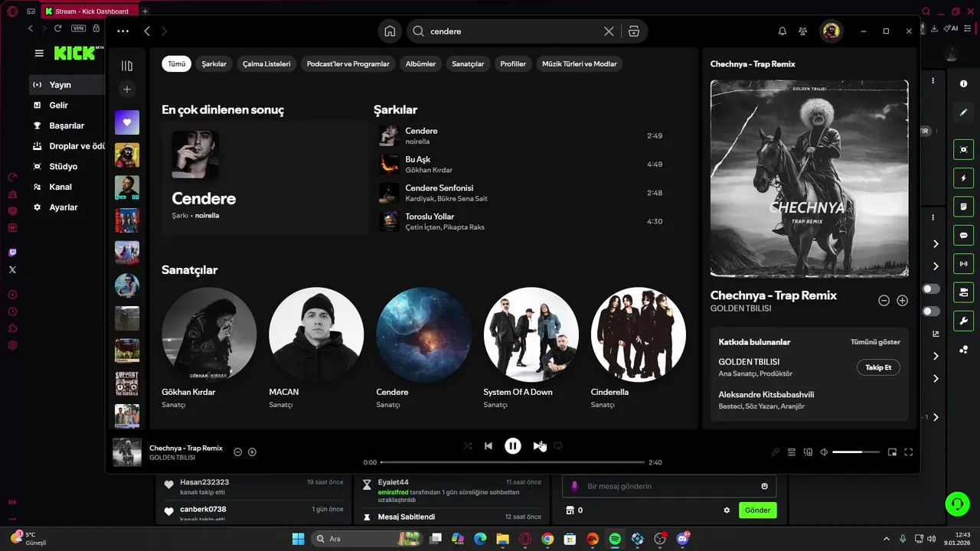The width and height of the screenshot is (980, 551).
Task: Toggle shuffle in the player bar
Action: click(468, 446)
